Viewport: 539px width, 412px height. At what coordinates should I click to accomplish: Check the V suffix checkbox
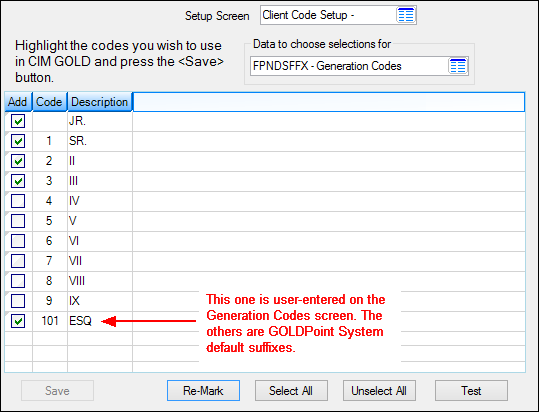[x=18, y=221]
